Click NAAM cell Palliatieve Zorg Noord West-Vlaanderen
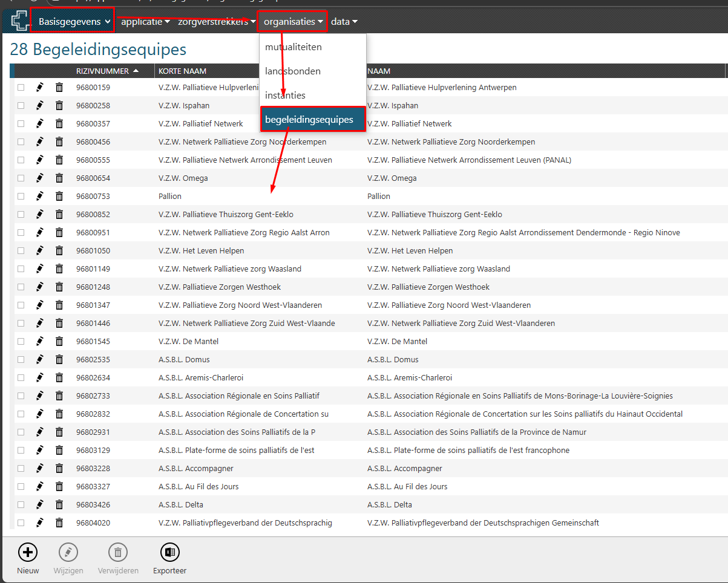 (x=449, y=305)
